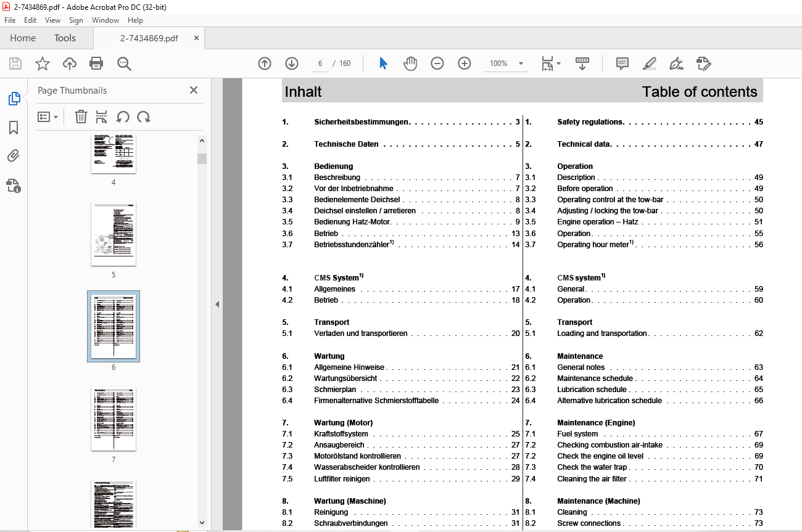Screen dimensions: 802x532
Task: Click the 'Kraftstoffsystem' entry
Action: [x=341, y=434]
